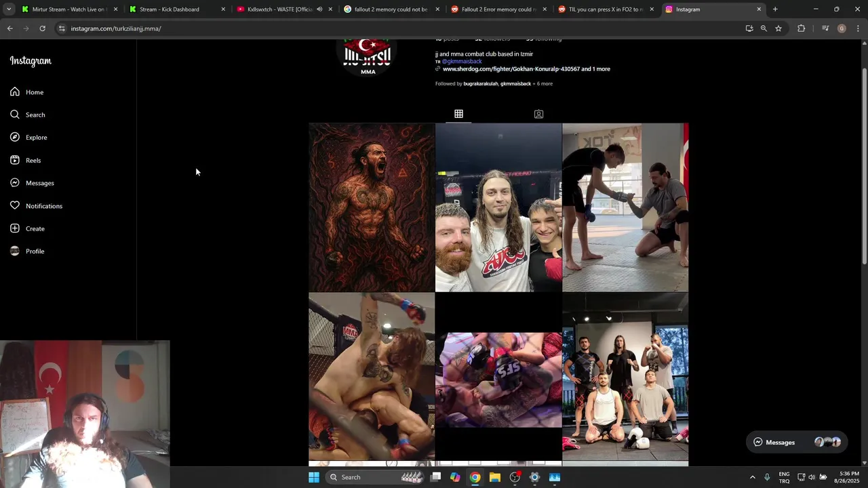Open the sherdog.com fighter link
Screen dimensions: 868x488
pos(526,69)
